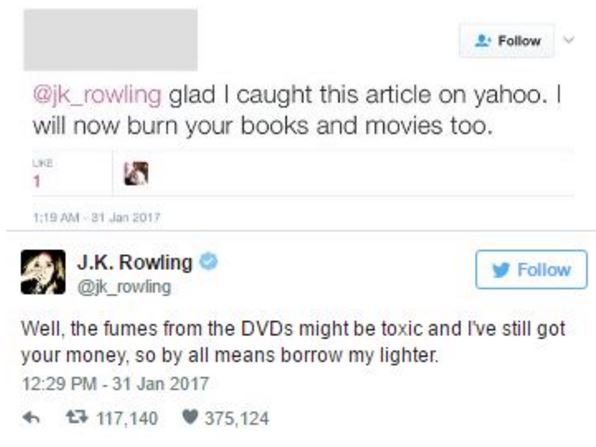Click the blue-outlined Follow button for J.K. Rowling
The image size is (596, 447).
[531, 269]
